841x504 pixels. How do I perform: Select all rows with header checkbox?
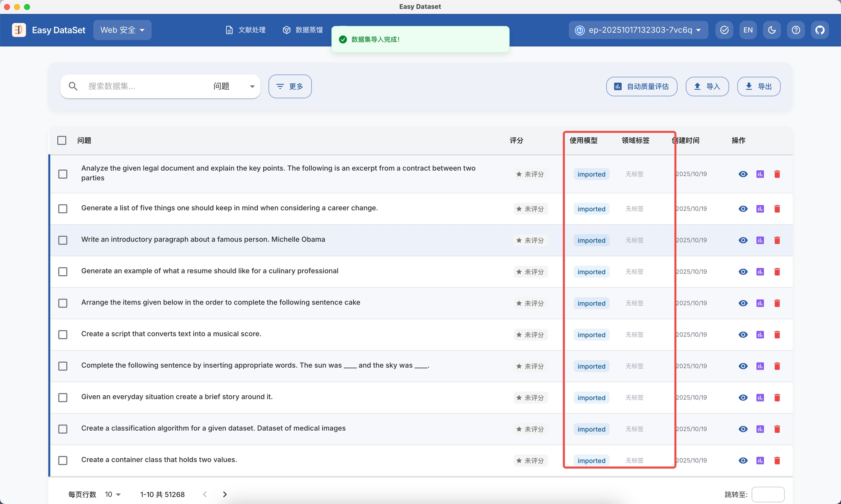(62, 140)
